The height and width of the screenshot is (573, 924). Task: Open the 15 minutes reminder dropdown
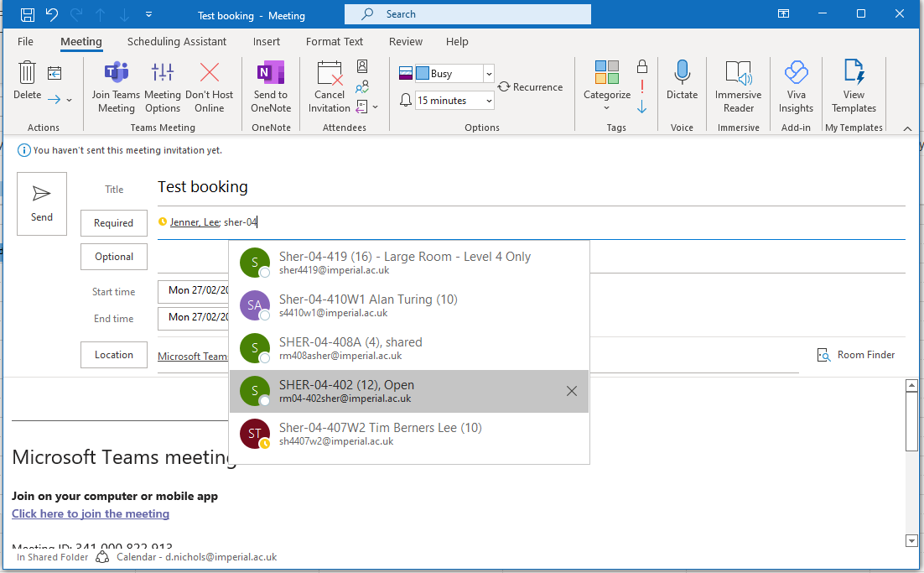tap(489, 101)
